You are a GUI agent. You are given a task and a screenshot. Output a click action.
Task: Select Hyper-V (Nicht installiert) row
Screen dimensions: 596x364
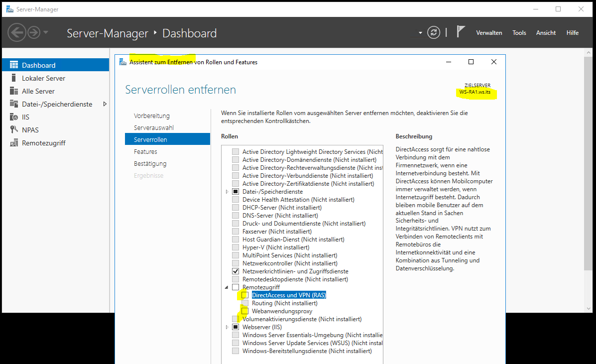[276, 247]
